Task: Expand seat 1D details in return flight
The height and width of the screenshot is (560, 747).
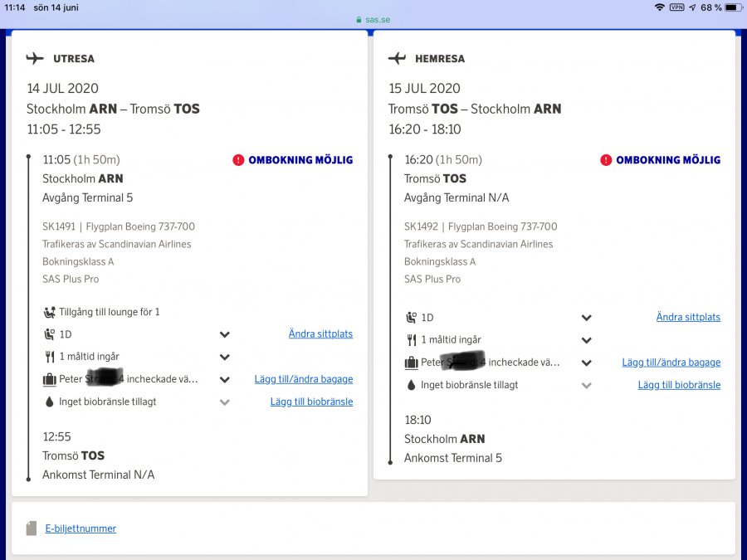Action: [586, 318]
